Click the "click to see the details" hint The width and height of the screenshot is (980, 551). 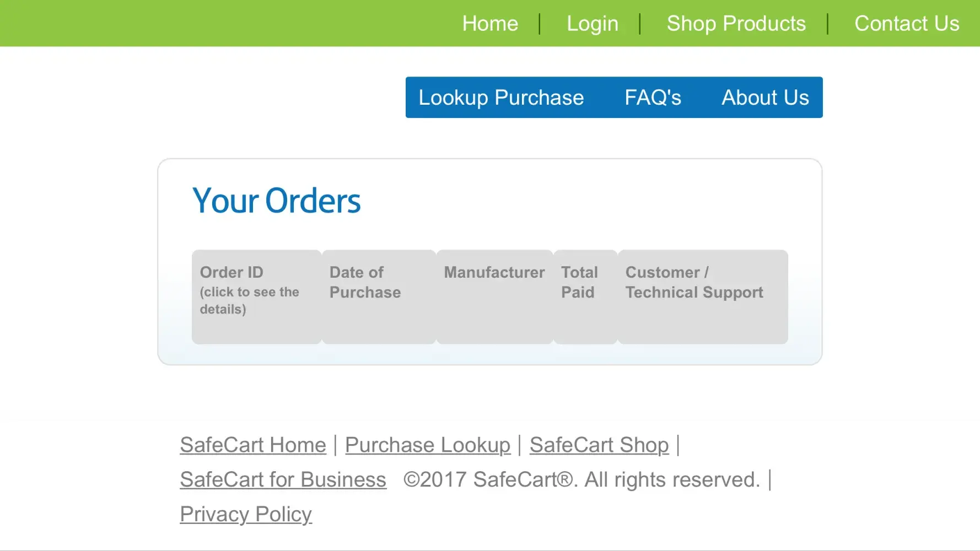pos(249,300)
